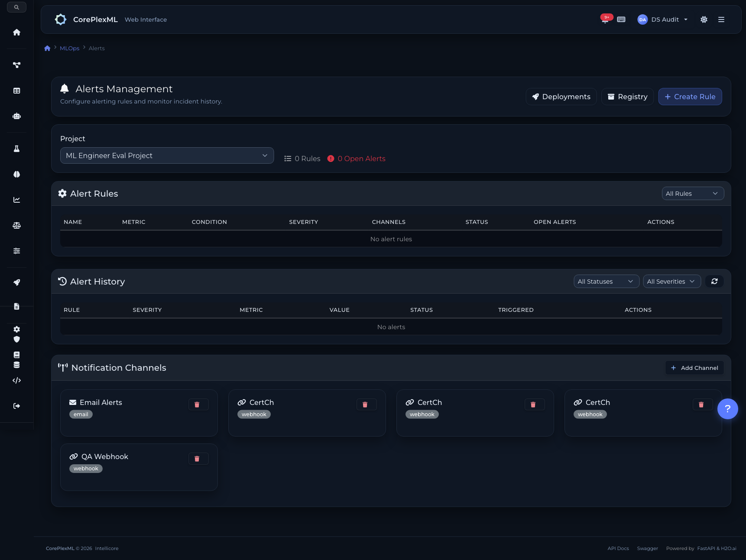Viewport: 746px width, 560px height.
Task: Click the Add Channel button
Action: coord(694,368)
